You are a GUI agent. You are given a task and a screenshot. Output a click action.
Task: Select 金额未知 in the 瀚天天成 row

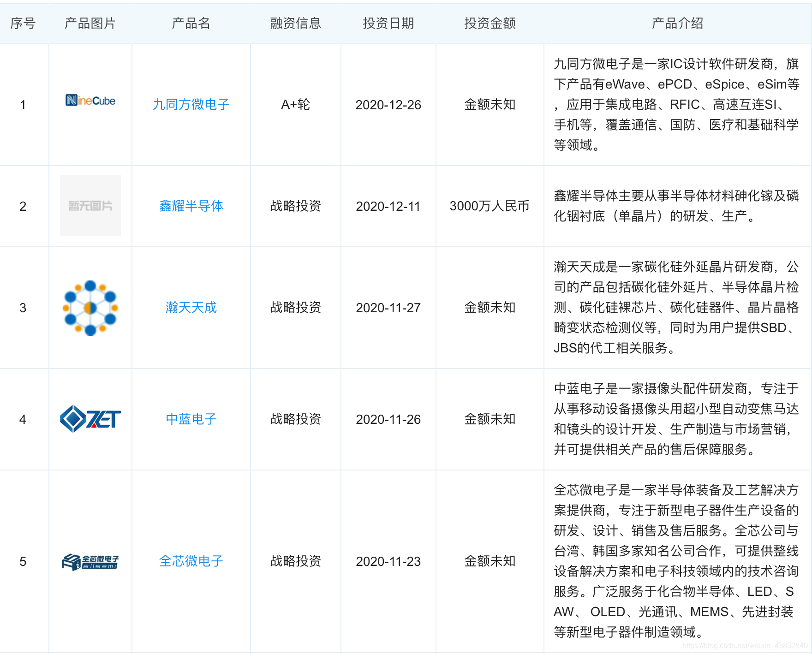(490, 308)
